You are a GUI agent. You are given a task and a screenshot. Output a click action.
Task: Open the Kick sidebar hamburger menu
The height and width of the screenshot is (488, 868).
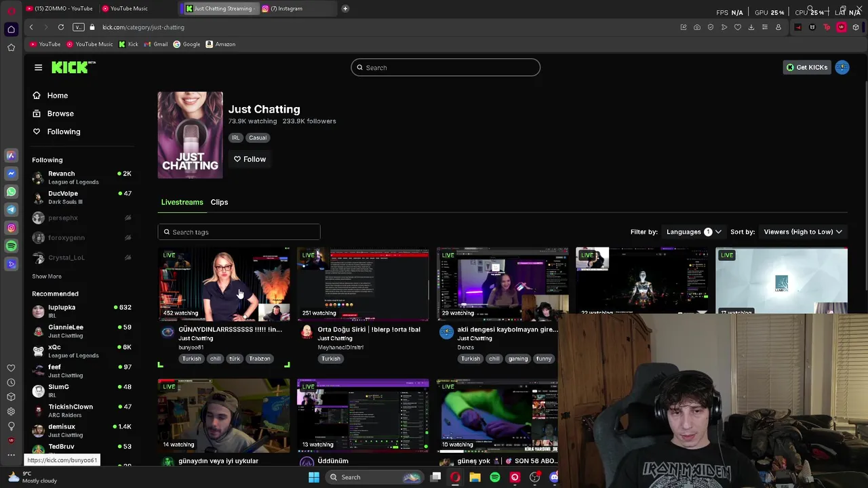tap(38, 67)
